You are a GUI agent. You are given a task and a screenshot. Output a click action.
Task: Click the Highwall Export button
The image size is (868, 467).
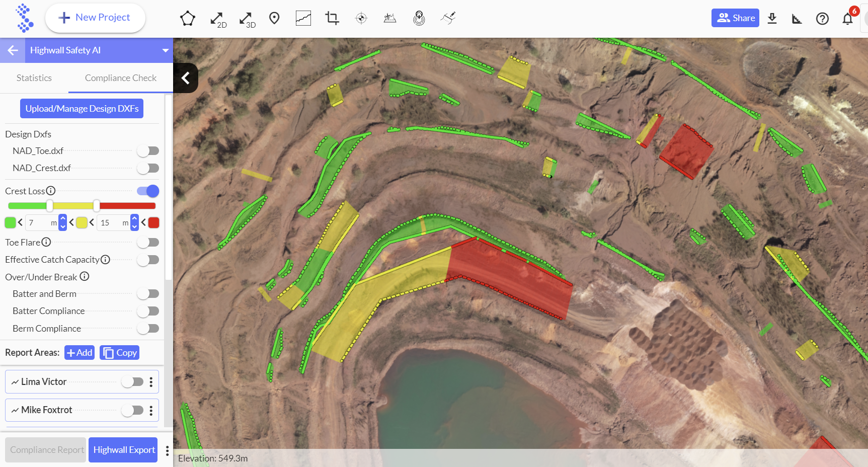point(124,450)
